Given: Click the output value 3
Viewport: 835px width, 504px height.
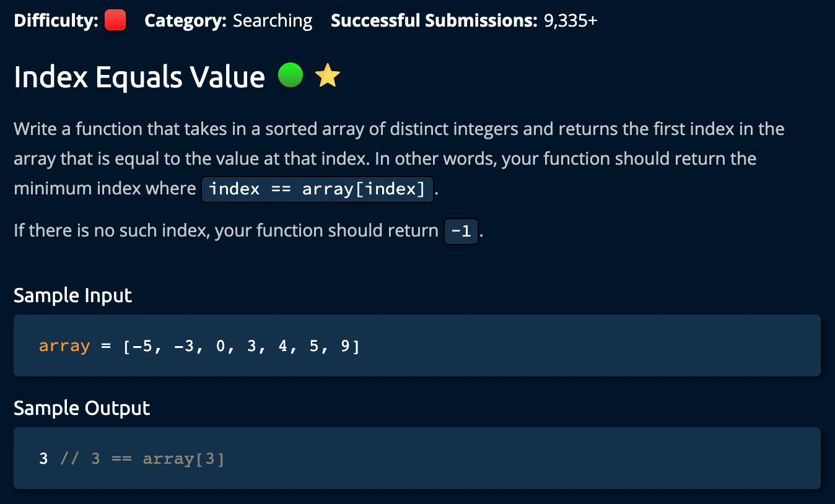Looking at the screenshot, I should [x=43, y=459].
